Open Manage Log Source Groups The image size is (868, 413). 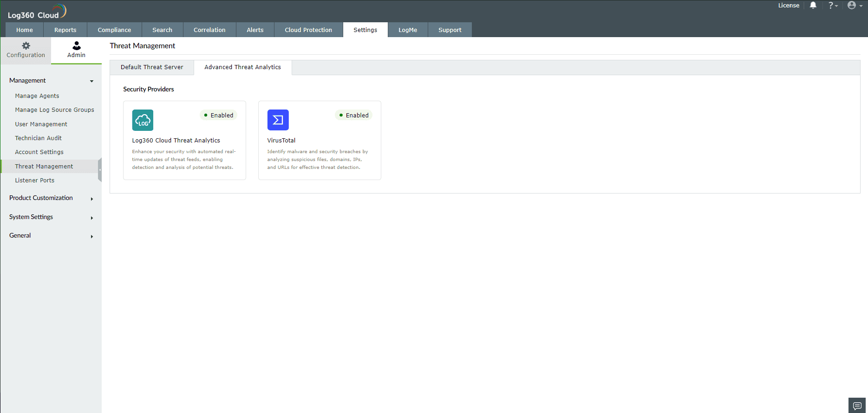(54, 110)
